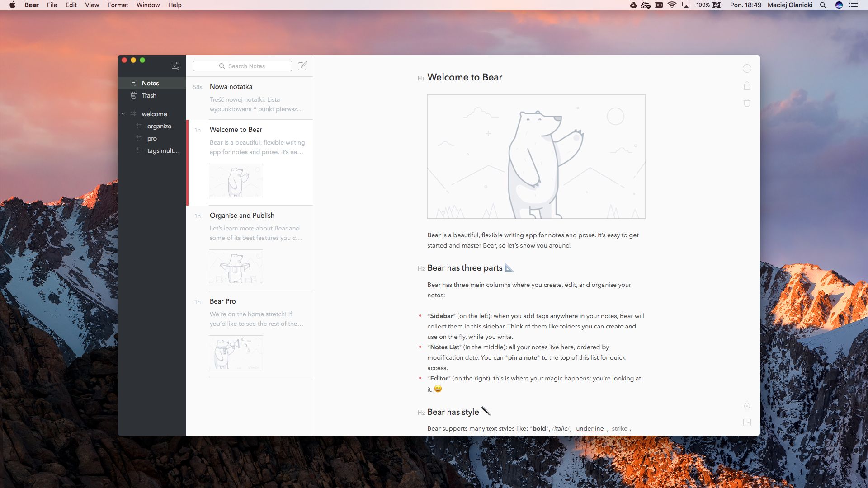Show note info panel icon
This screenshot has height=488, width=868.
click(747, 69)
